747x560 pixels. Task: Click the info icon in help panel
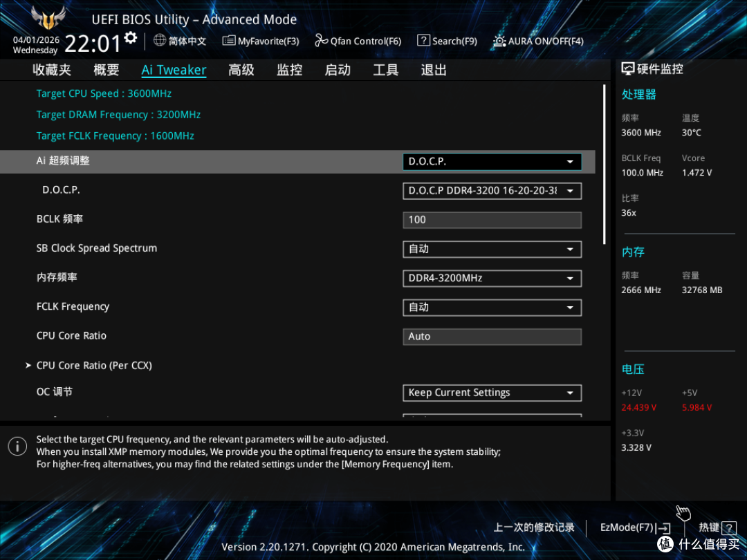(x=17, y=447)
